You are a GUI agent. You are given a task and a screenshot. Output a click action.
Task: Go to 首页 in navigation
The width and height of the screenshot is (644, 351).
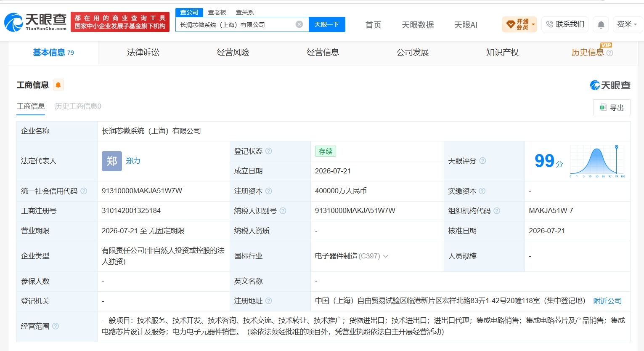tap(373, 25)
